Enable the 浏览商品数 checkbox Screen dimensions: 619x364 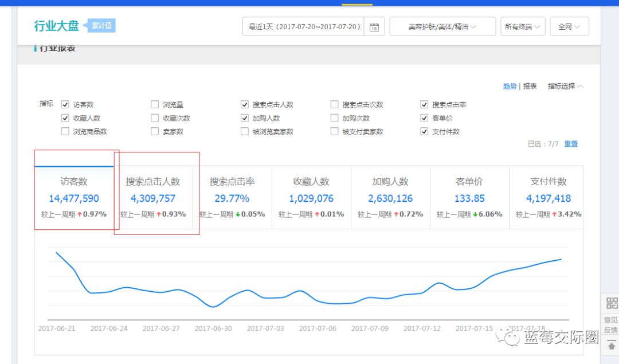pyautogui.click(x=65, y=131)
